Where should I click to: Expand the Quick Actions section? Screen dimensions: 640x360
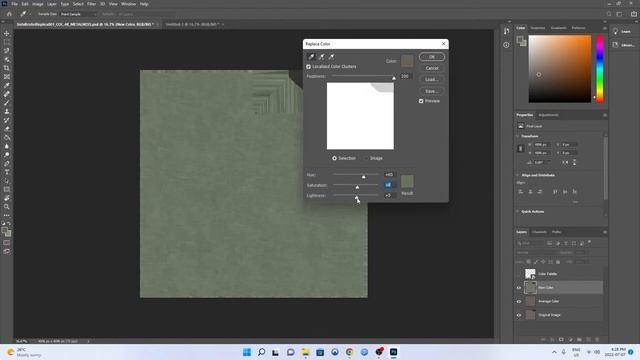(x=518, y=211)
